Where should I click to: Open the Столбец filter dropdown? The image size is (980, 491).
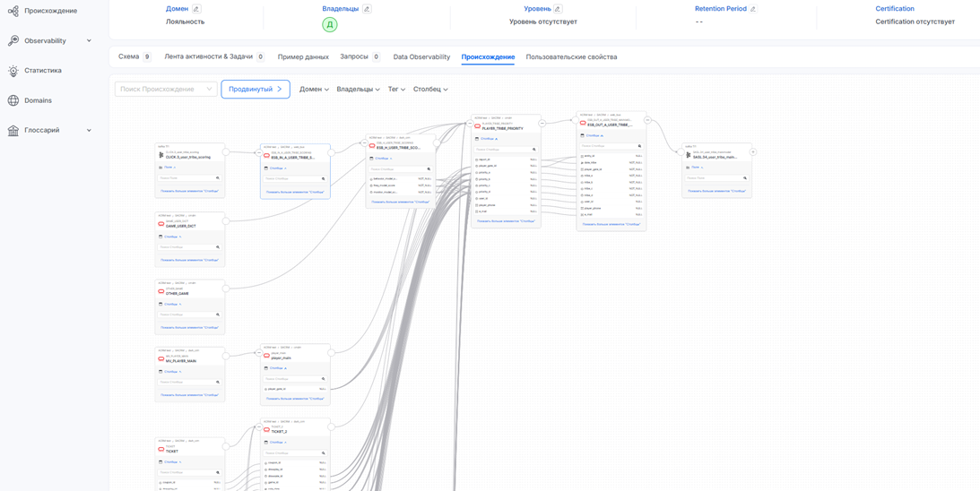tap(430, 90)
